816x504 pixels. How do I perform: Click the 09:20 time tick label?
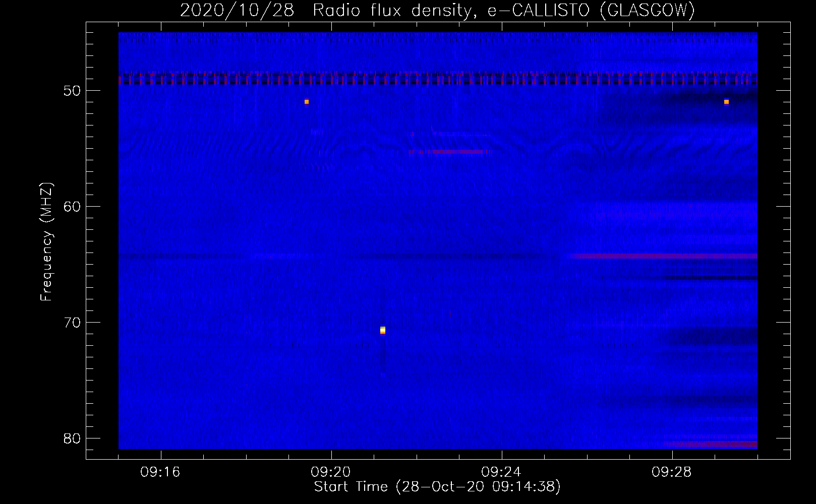(331, 472)
